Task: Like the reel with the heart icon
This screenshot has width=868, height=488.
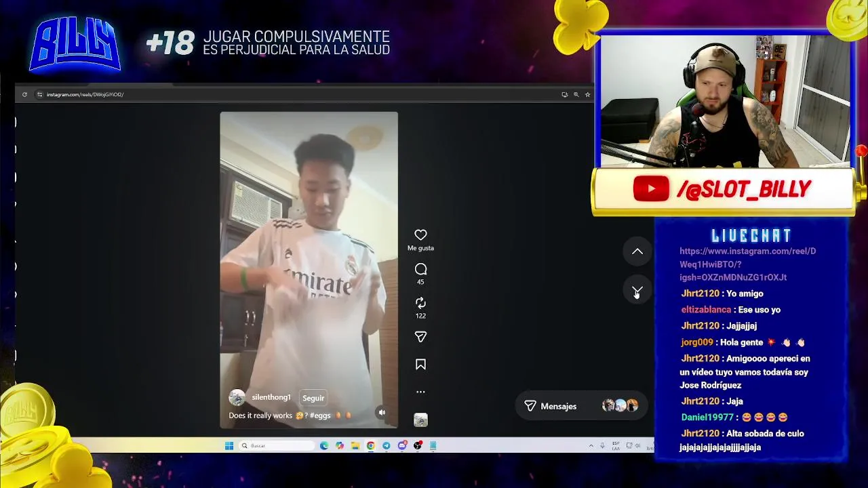Action: (420, 235)
